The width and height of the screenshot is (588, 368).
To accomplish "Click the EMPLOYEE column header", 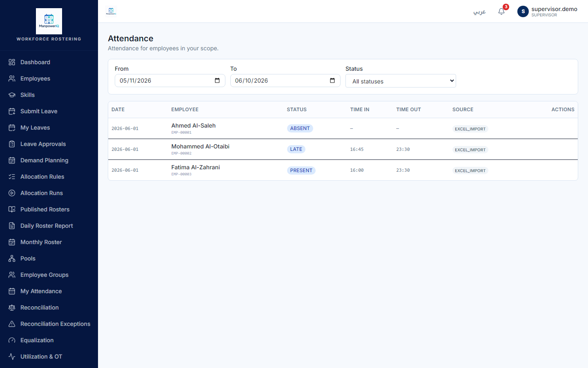I will coord(185,110).
